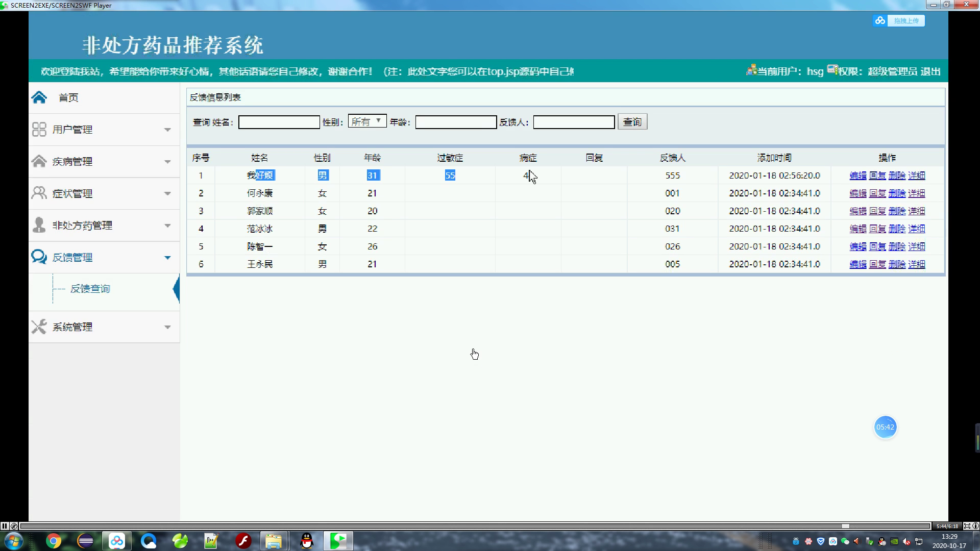Open Baidu Netdisk taskbar icon
This screenshot has width=980, height=551.
(117, 541)
